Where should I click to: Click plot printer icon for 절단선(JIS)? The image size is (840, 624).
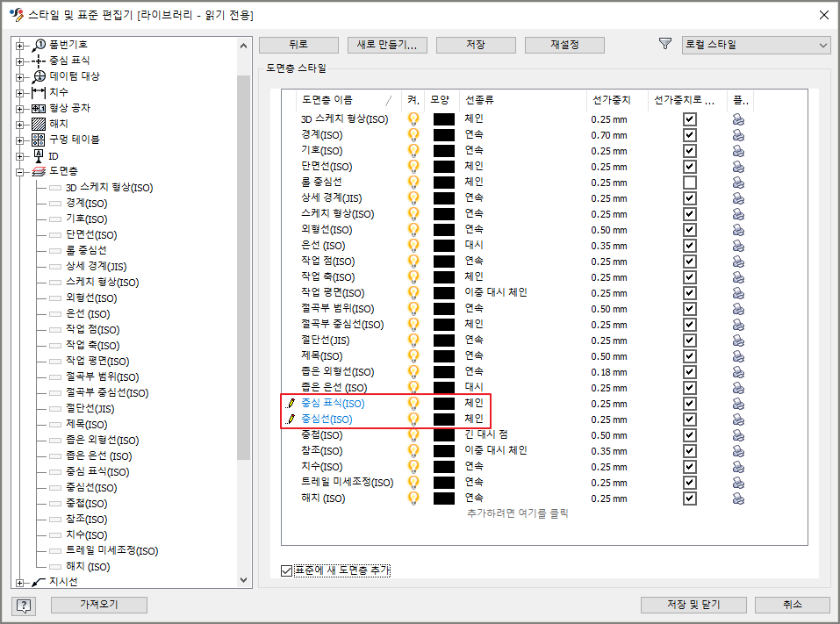pos(738,341)
